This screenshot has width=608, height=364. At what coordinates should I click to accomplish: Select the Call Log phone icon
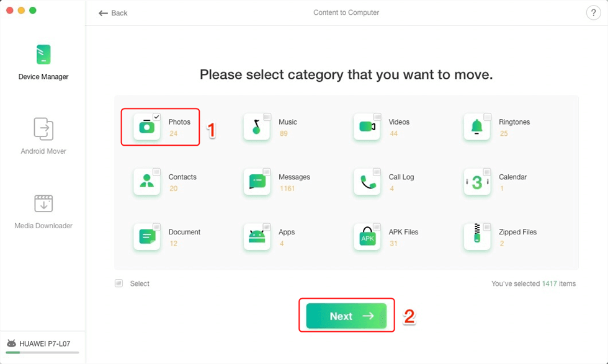coord(367,182)
